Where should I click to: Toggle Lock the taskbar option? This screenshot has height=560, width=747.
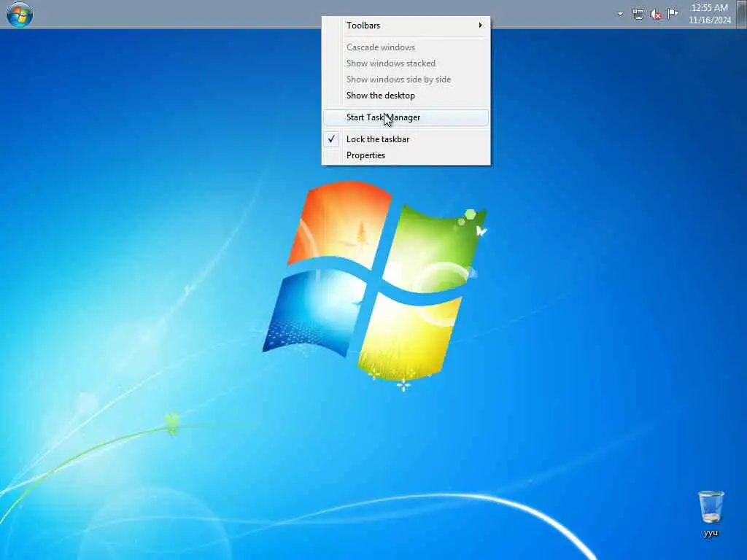coord(406,139)
